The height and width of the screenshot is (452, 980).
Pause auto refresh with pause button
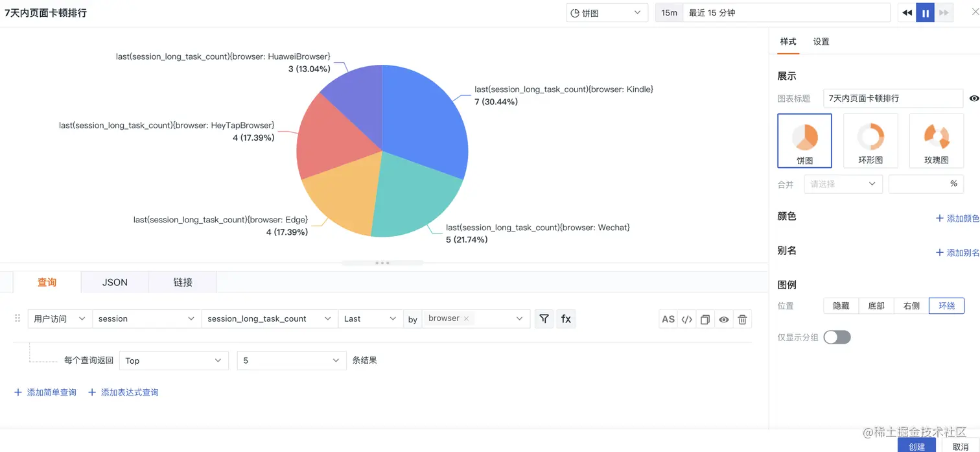click(x=925, y=13)
